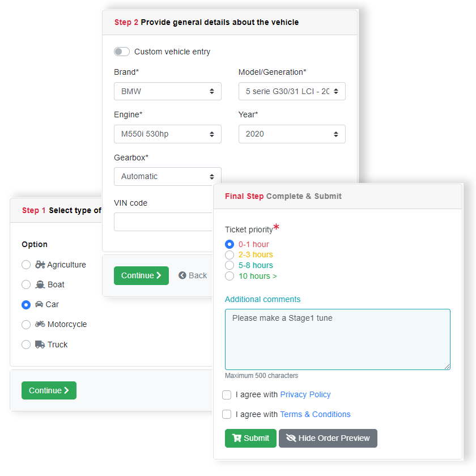Click inside the Additional comments text area

click(337, 339)
